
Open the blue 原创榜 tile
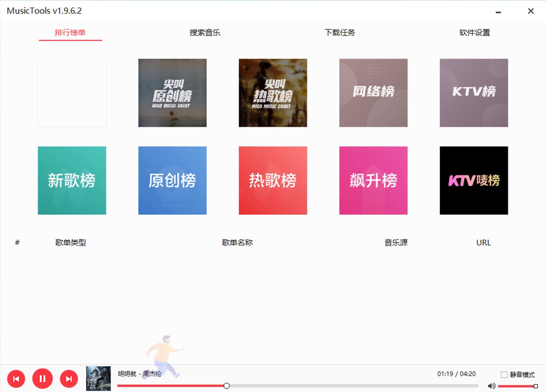point(172,181)
